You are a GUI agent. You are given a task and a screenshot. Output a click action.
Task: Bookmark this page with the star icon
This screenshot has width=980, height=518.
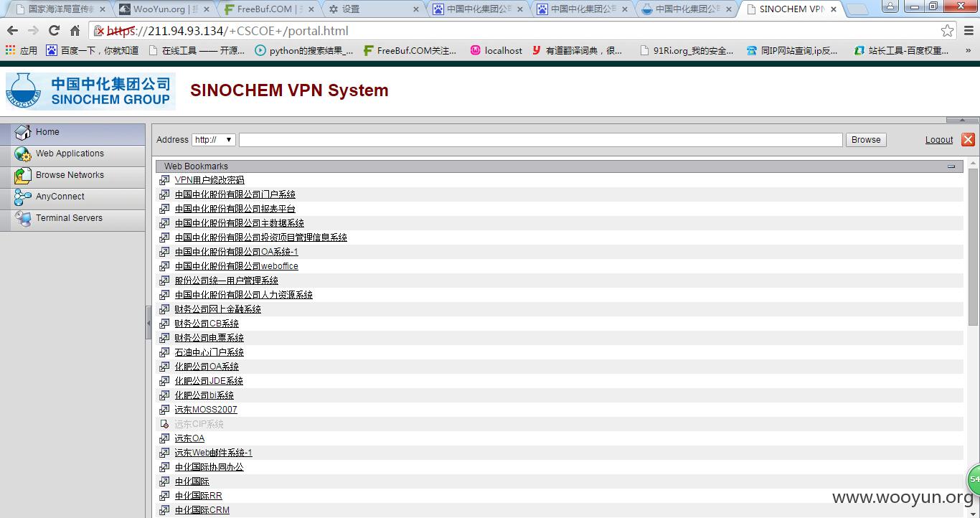[x=948, y=31]
